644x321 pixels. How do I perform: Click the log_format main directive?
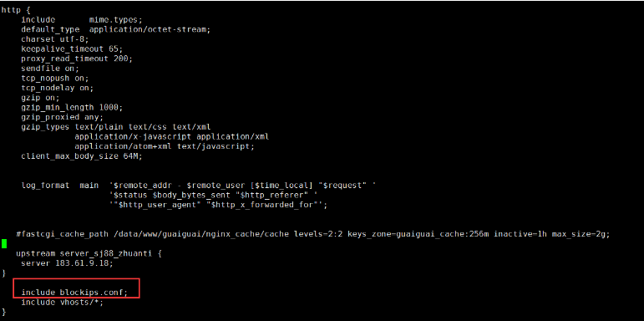[x=60, y=186]
